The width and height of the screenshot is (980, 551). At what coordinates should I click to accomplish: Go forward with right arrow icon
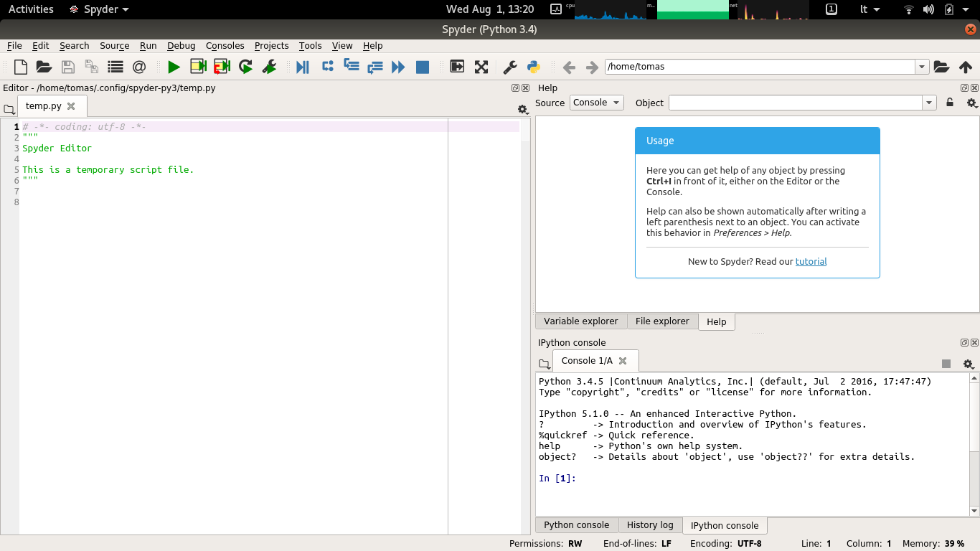point(592,67)
